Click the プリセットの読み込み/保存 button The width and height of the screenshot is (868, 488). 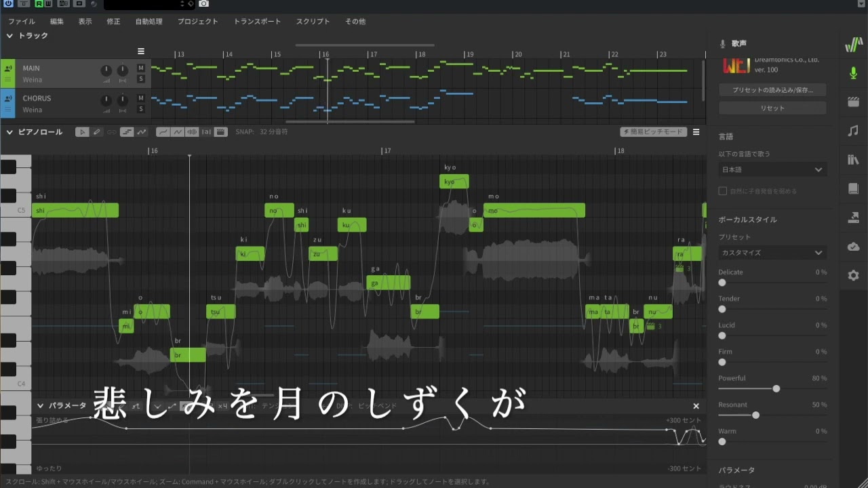772,90
